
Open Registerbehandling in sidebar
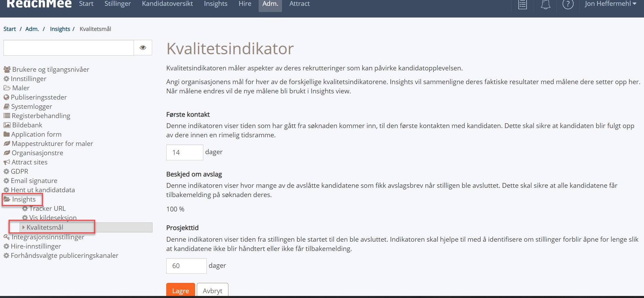[x=41, y=116]
